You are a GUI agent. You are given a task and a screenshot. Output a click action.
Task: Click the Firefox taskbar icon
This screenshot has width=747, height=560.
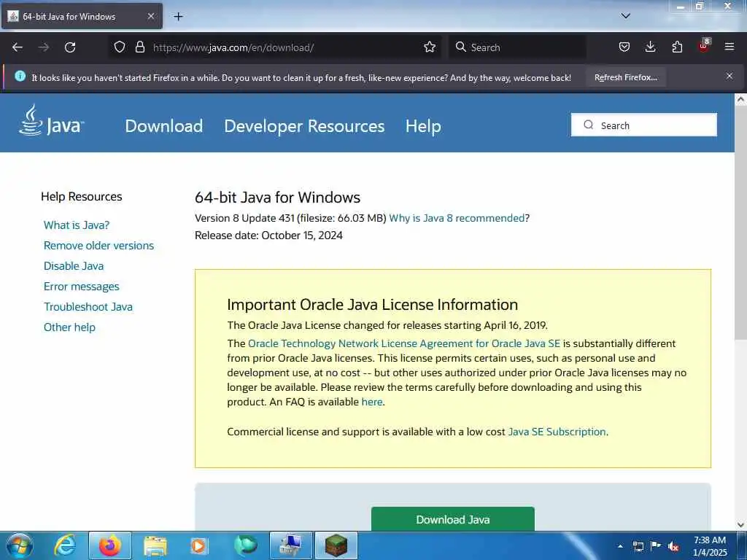[110, 545]
